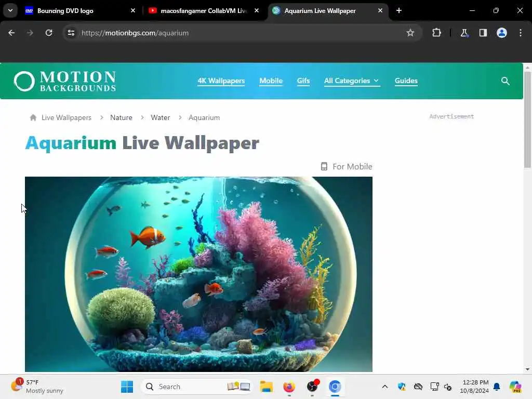Click the breadcrumb home icon

(33, 117)
